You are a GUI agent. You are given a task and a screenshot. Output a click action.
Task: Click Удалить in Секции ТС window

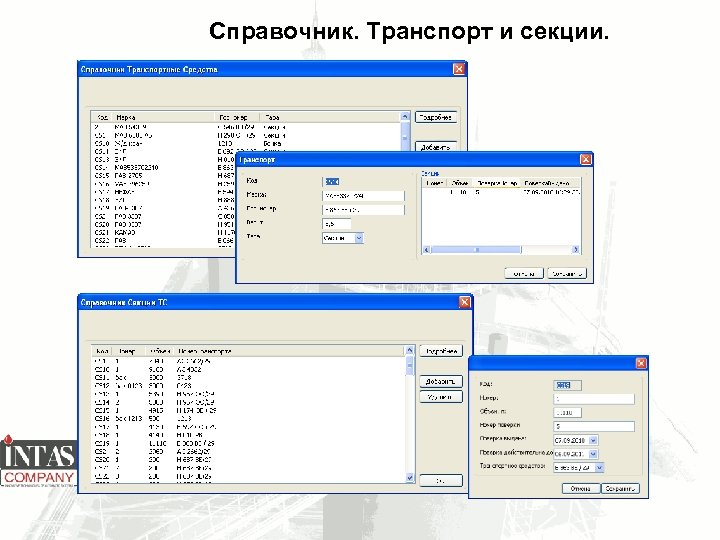tap(441, 397)
